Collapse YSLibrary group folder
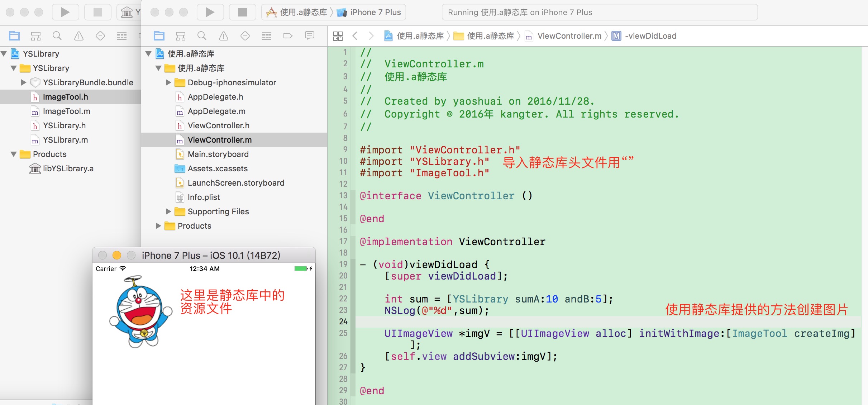 [x=14, y=68]
